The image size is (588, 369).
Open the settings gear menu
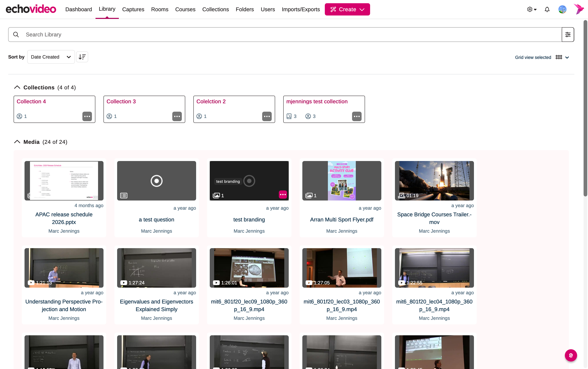point(531,9)
